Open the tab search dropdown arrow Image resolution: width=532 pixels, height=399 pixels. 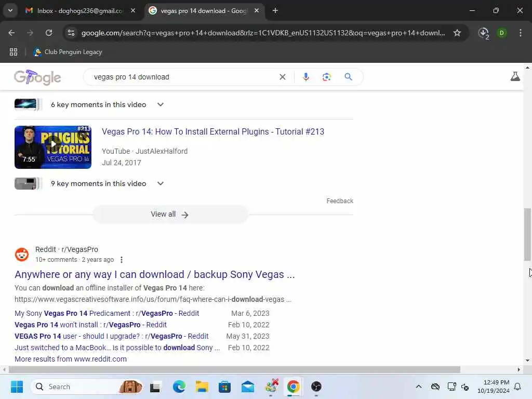coord(10,10)
